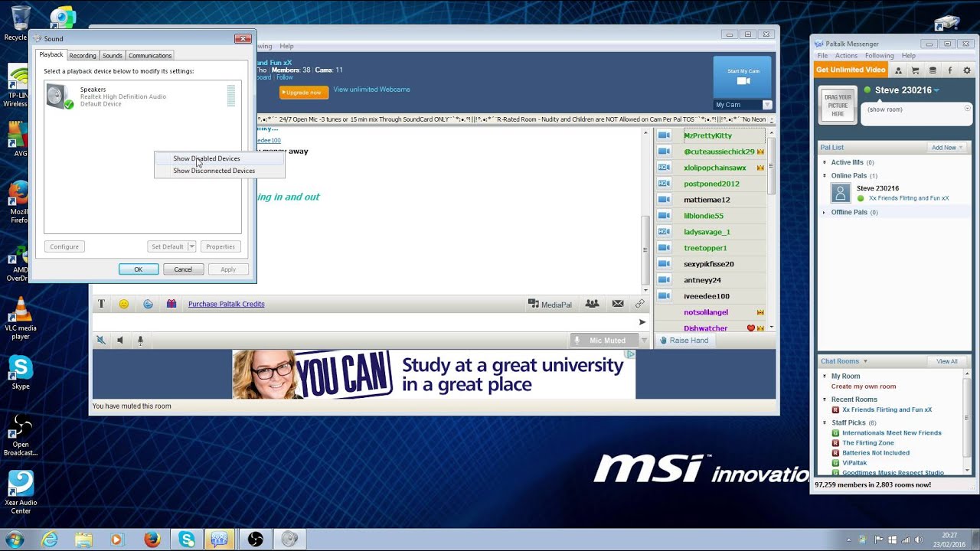Click the speaker volume icon below chat input
Image resolution: width=980 pixels, height=551 pixels.
click(120, 341)
